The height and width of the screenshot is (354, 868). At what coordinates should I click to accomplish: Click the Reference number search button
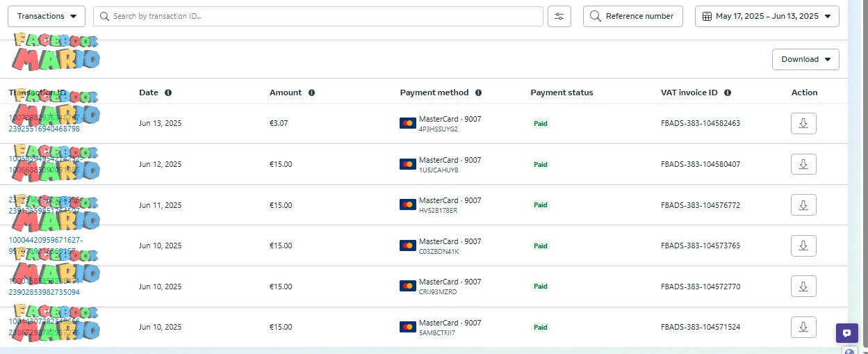(633, 16)
